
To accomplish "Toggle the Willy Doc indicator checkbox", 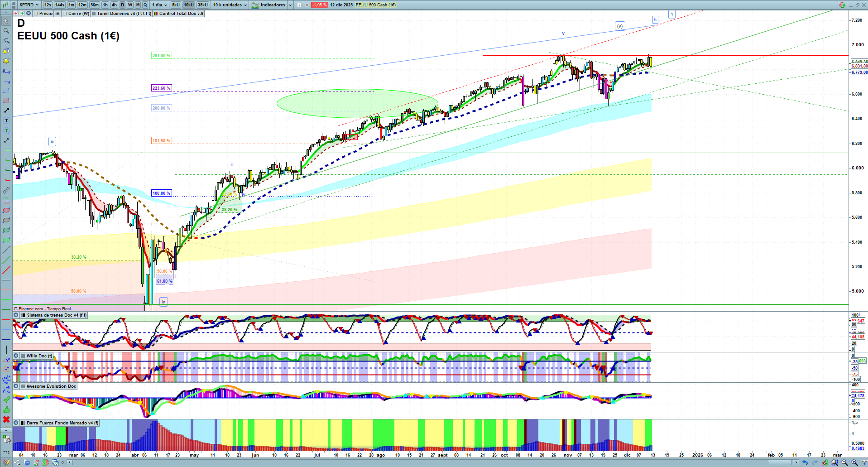I will pyautogui.click(x=24, y=356).
